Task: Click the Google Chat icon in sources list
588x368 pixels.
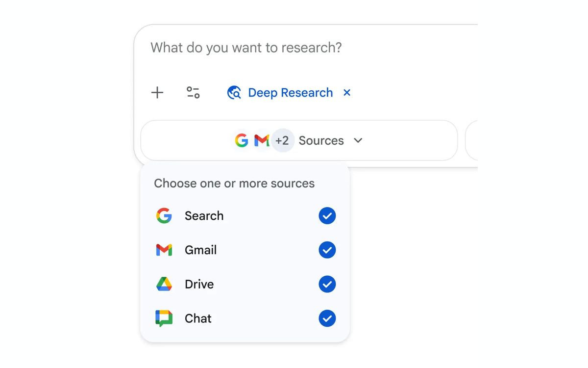Action: [x=164, y=318]
